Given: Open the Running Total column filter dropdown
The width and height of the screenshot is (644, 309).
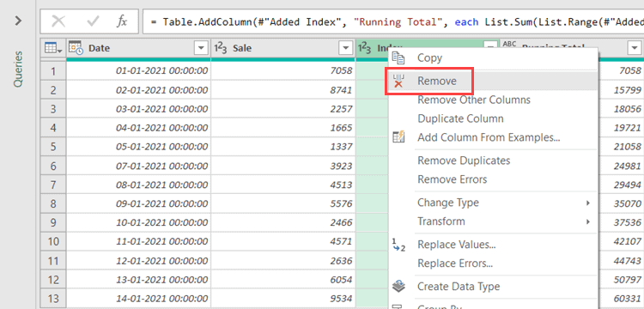Looking at the screenshot, I should pos(635,48).
